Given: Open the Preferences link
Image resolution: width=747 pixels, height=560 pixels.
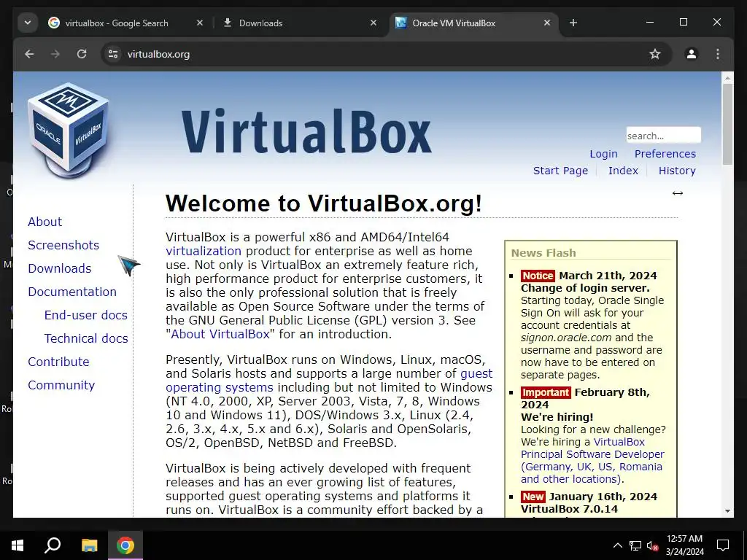Looking at the screenshot, I should click(665, 154).
